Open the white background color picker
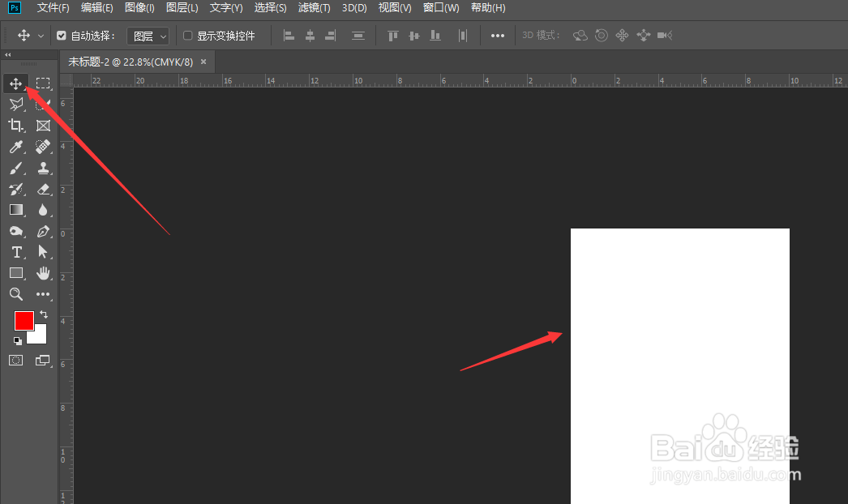848x504 pixels. 40,336
